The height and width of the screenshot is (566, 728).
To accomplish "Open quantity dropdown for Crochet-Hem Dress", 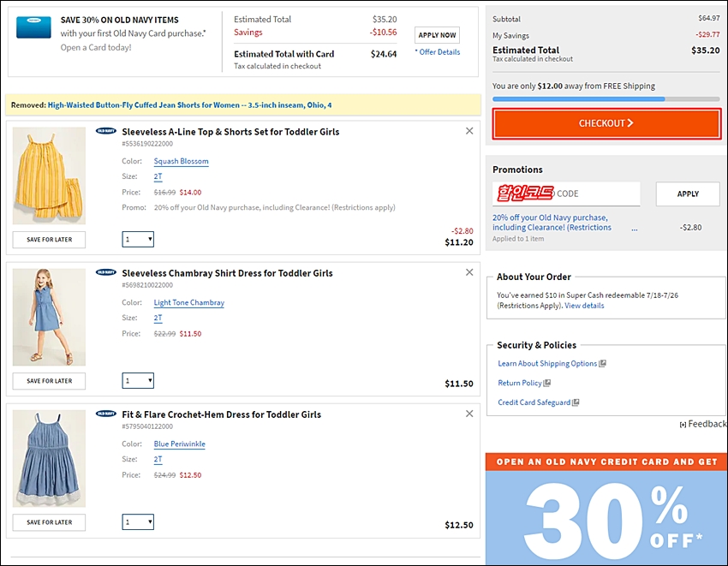I will tap(138, 521).
